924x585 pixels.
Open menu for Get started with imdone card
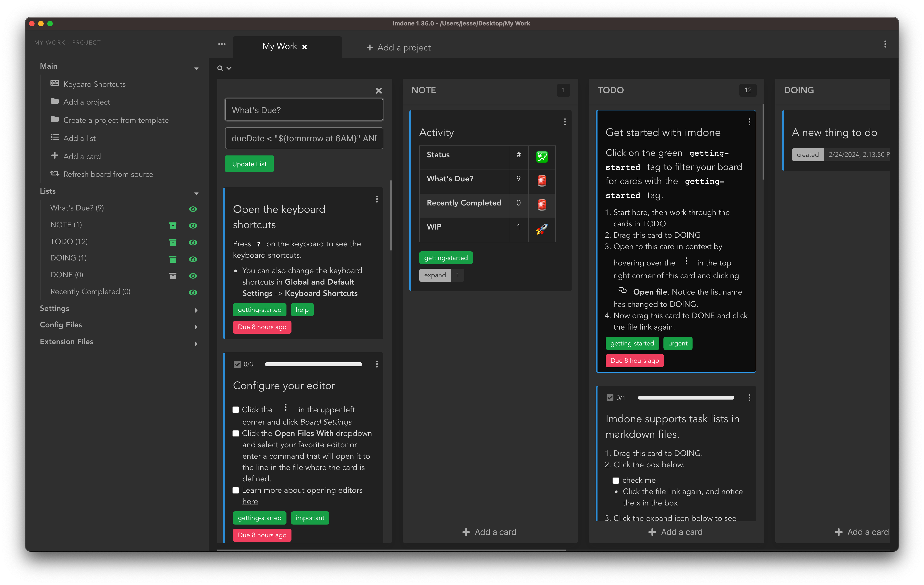coord(749,122)
